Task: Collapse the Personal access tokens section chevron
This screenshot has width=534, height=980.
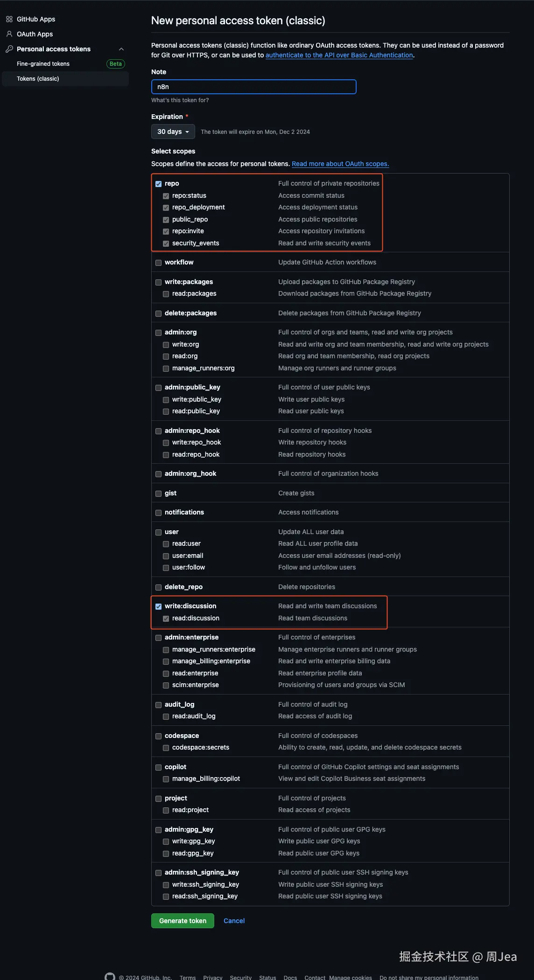Action: 121,49
